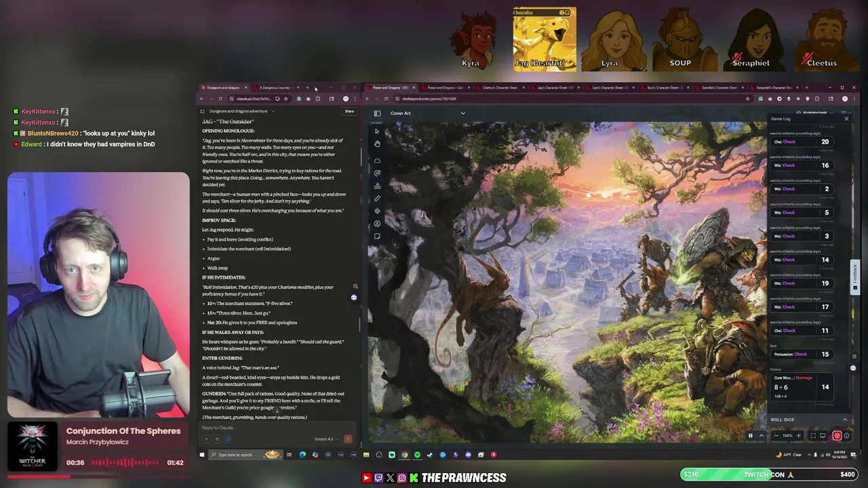
Task: Reload the Claude browser page
Action: 220,99
